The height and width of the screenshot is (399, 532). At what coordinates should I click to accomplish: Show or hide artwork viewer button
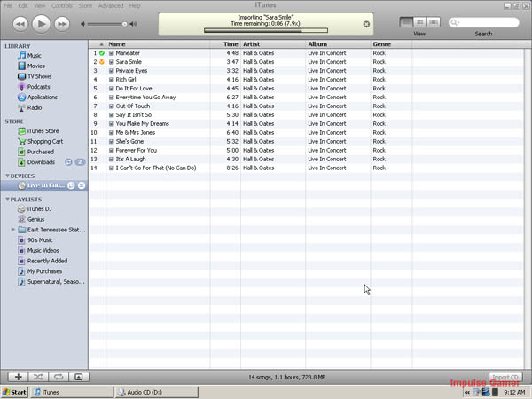[79, 377]
